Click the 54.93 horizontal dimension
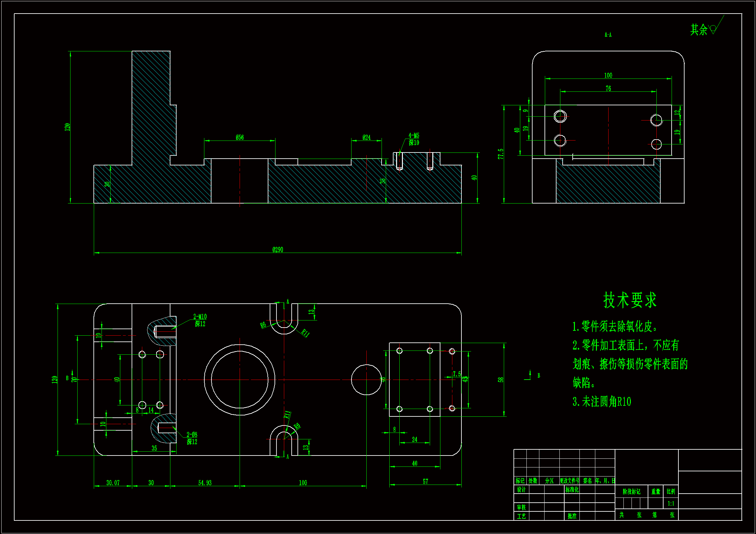Screen dimensions: 756x534 tap(204, 483)
